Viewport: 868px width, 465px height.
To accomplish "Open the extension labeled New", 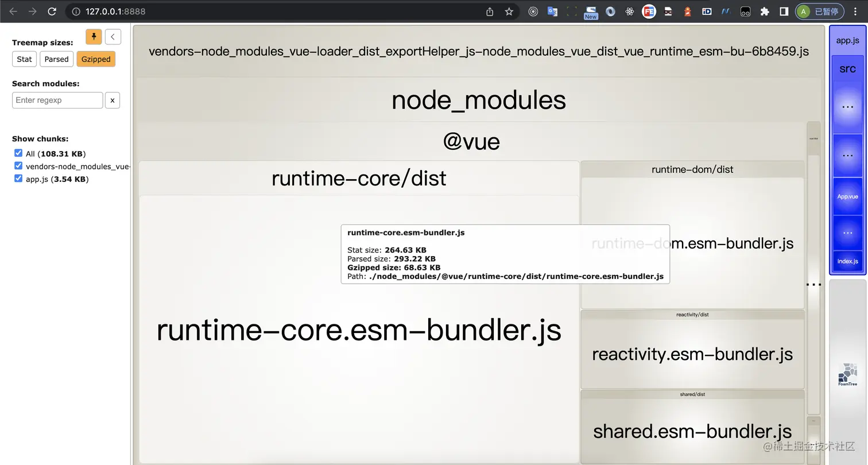I will point(591,12).
